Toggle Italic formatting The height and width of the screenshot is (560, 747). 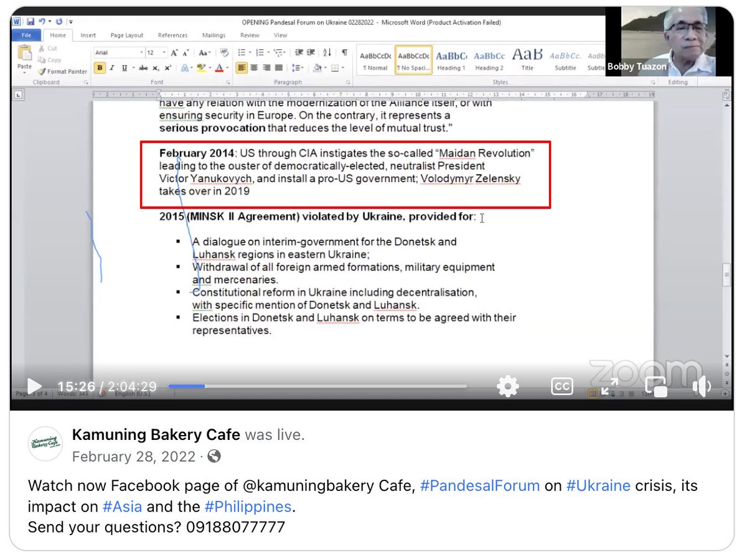[112, 68]
